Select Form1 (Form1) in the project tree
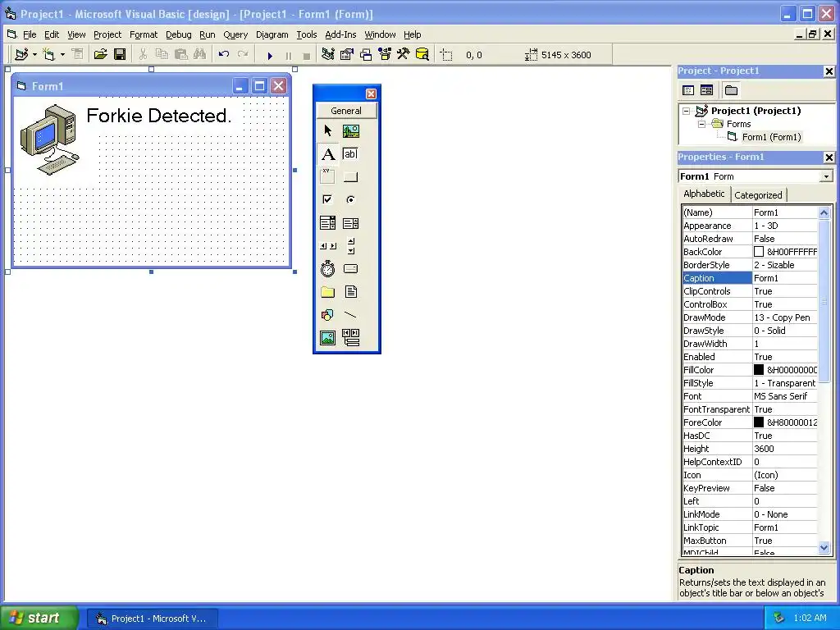 [x=771, y=137]
